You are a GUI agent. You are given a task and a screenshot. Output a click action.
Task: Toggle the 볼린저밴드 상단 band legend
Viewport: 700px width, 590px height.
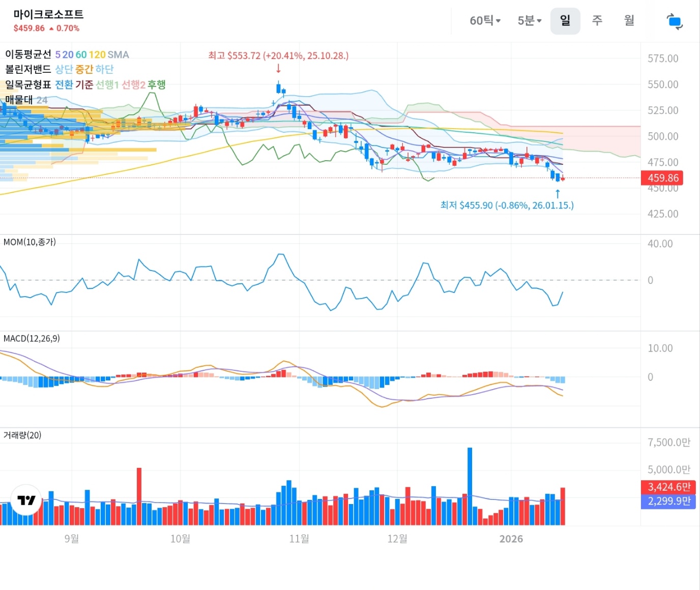64,70
